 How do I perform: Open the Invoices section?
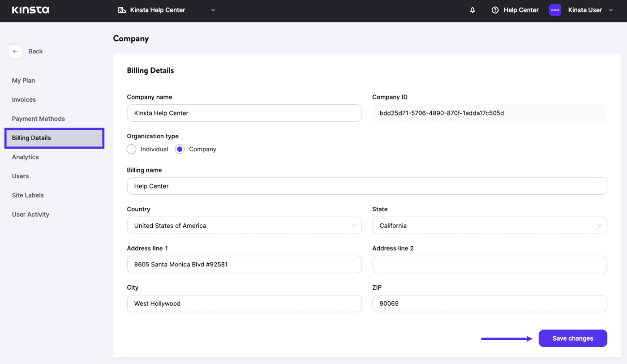click(x=24, y=100)
